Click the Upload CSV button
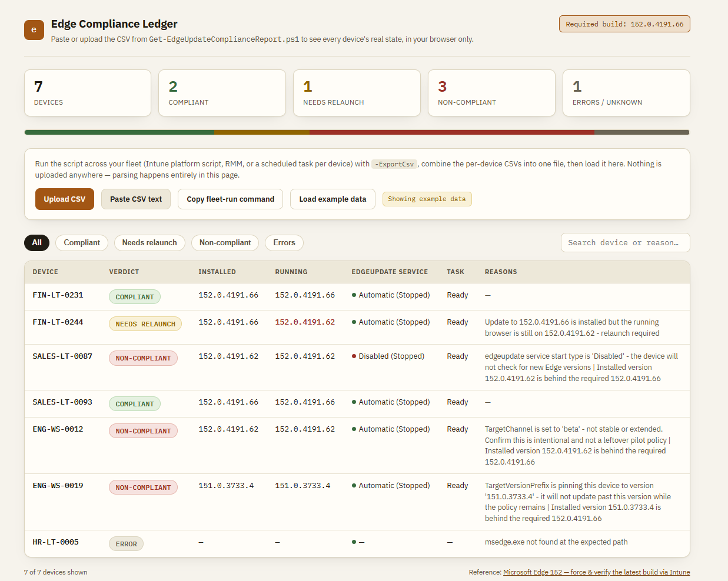This screenshot has height=581, width=728. pyautogui.click(x=65, y=199)
